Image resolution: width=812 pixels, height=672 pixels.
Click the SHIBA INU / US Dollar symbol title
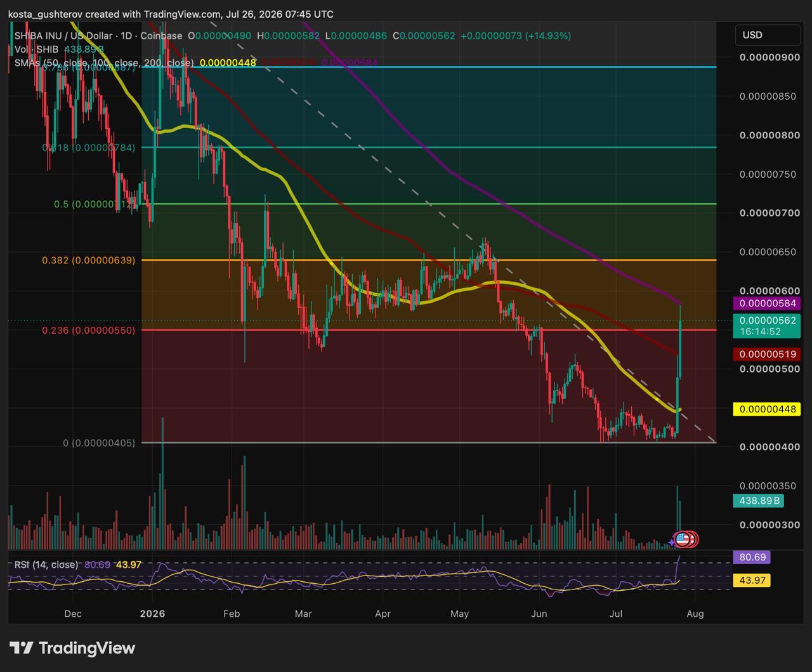pyautogui.click(x=63, y=36)
